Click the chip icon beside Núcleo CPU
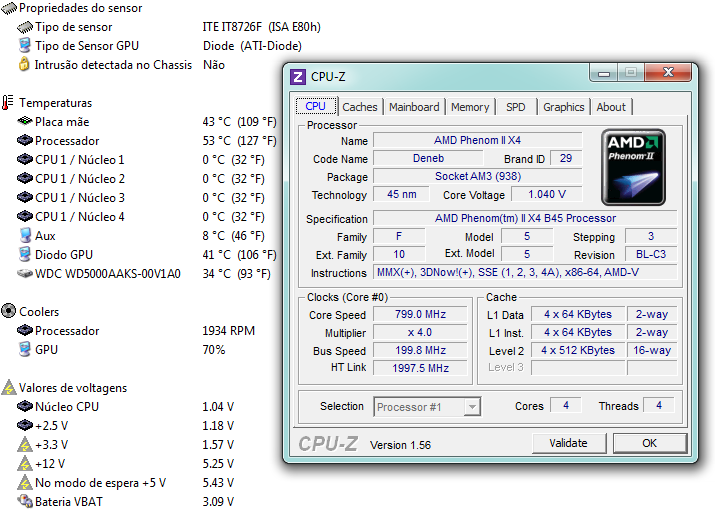The image size is (715, 509). click(x=25, y=406)
